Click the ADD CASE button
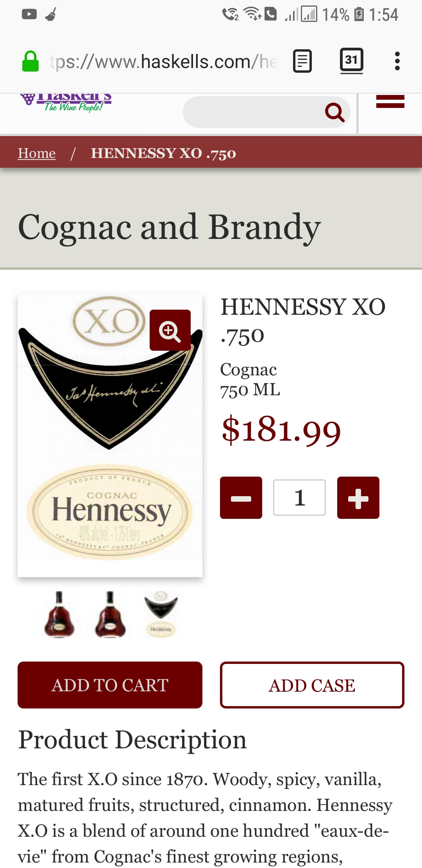Image resolution: width=422 pixels, height=868 pixels. (x=312, y=685)
